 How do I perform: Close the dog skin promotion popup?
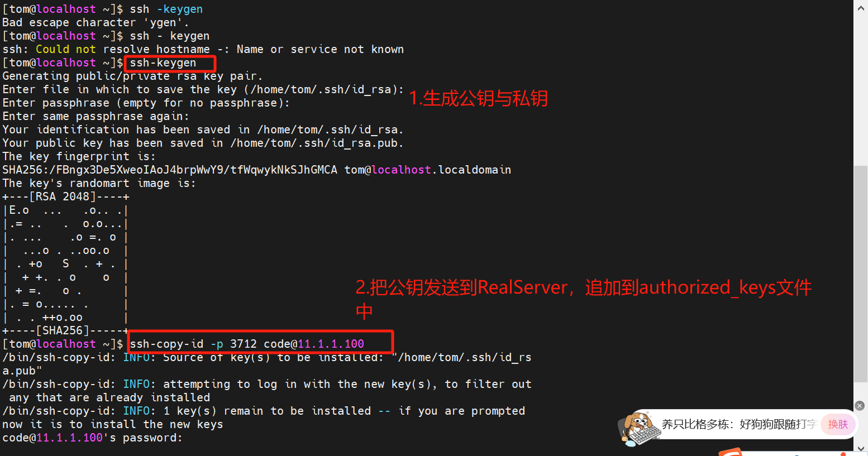(860, 406)
